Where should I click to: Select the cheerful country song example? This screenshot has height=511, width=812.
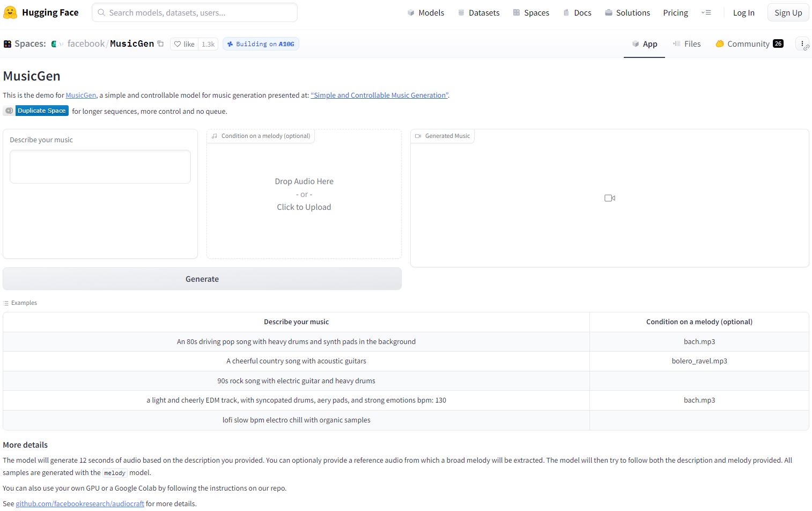click(x=296, y=361)
